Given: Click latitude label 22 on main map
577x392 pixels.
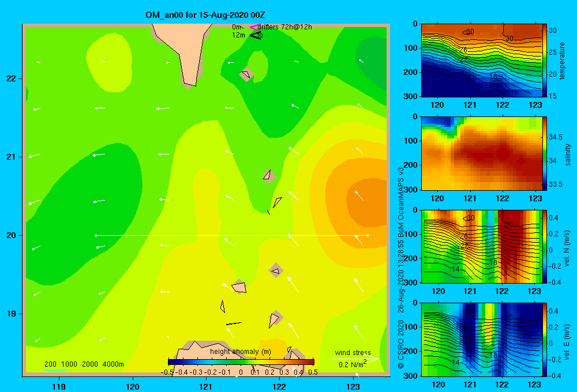Looking at the screenshot, I should (x=11, y=79).
